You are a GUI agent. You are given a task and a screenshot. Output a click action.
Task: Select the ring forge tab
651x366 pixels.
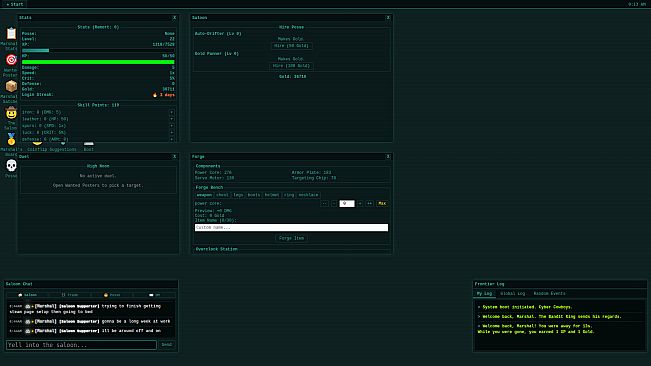point(289,195)
